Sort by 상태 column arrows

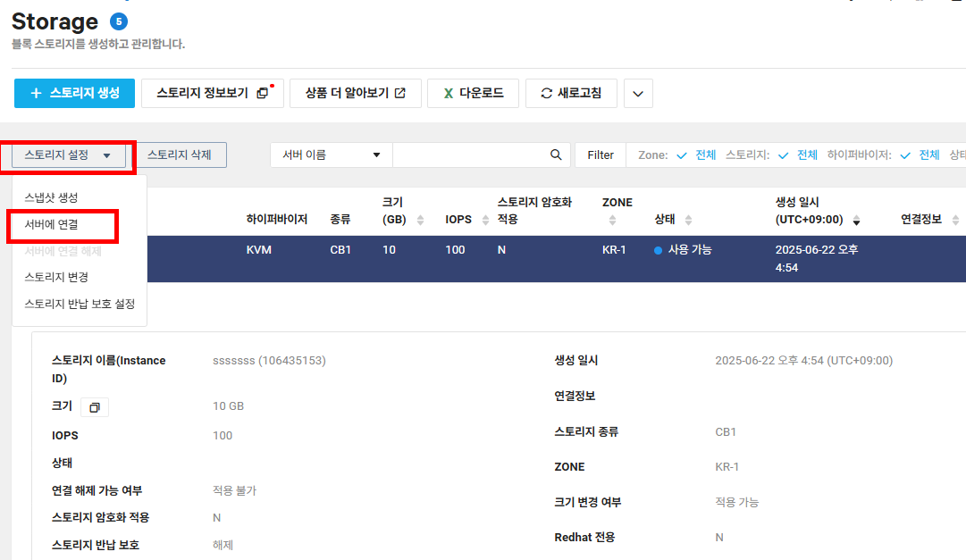pos(689,220)
